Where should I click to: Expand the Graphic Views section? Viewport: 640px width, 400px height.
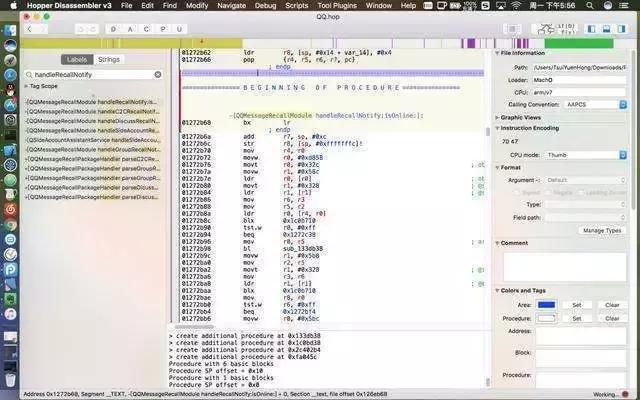497,118
